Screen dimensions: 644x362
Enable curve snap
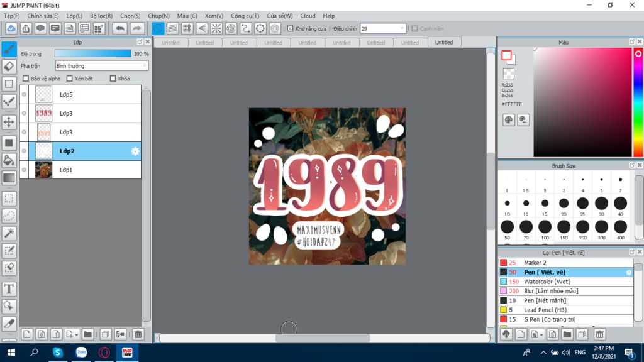[x=246, y=28]
